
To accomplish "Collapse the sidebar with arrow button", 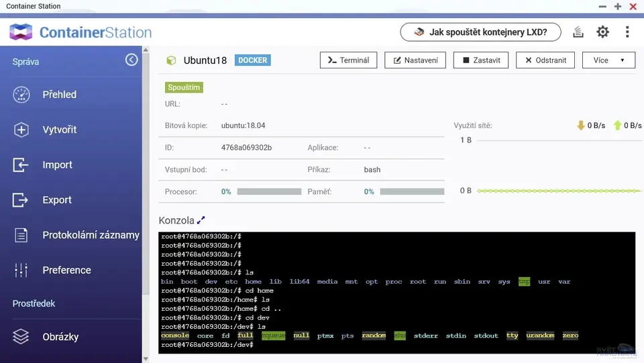I will pyautogui.click(x=131, y=60).
